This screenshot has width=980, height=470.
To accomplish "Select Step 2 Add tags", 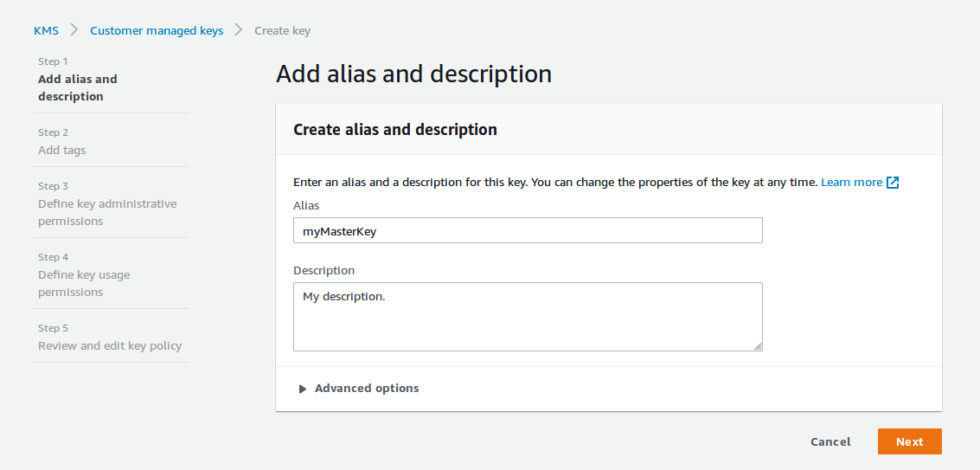I will pyautogui.click(x=61, y=150).
